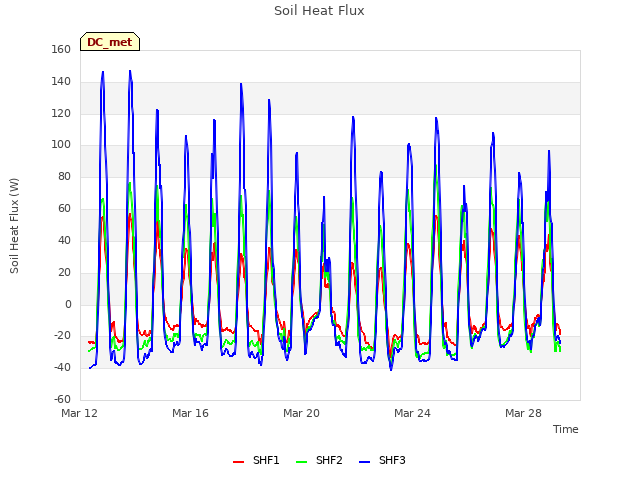Click the green SHF2 legend color marker

click(x=301, y=462)
